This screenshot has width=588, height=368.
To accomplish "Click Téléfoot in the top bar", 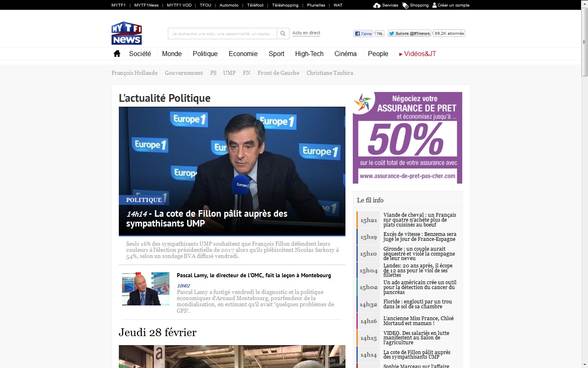I will click(255, 5).
